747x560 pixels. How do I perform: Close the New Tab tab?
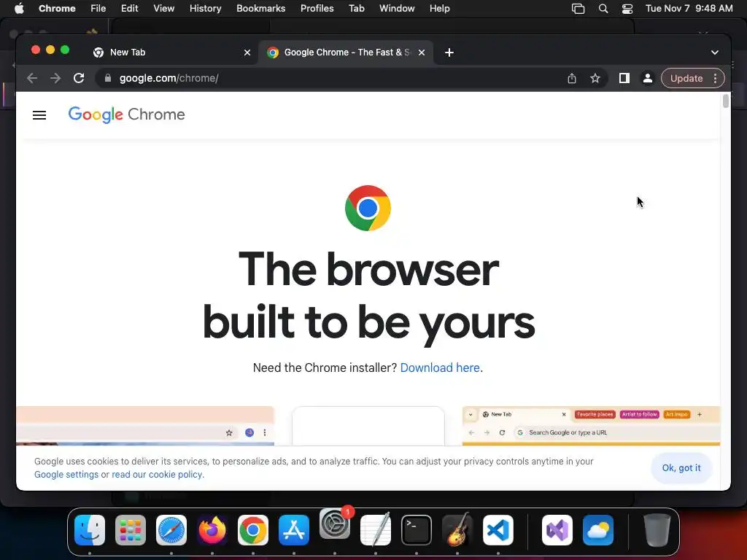[x=247, y=52]
